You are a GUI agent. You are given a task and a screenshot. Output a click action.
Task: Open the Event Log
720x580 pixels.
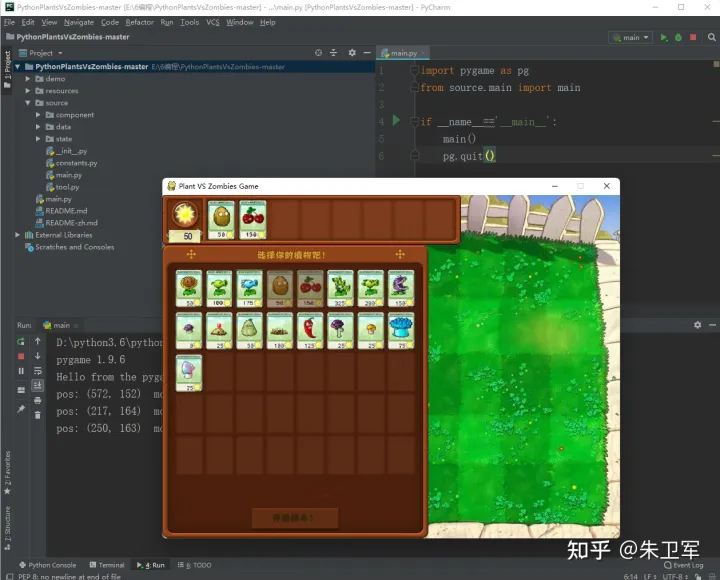(684, 565)
